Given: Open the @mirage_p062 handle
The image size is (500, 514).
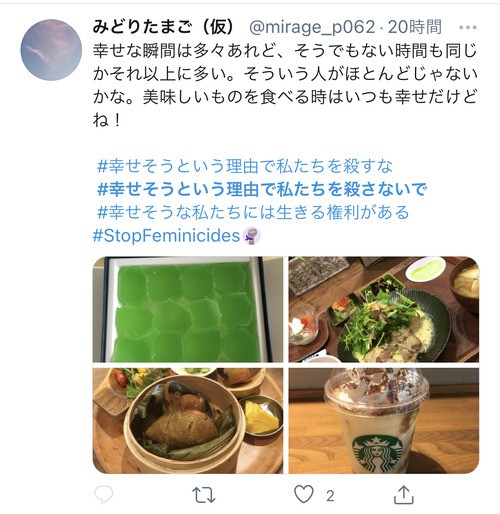Looking at the screenshot, I should pyautogui.click(x=312, y=27).
